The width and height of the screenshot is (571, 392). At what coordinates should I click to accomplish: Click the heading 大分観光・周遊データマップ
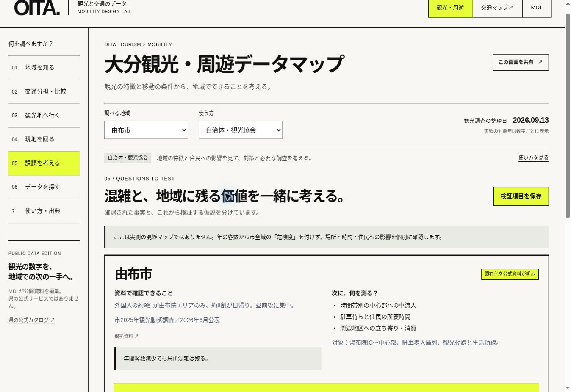pyautogui.click(x=224, y=64)
